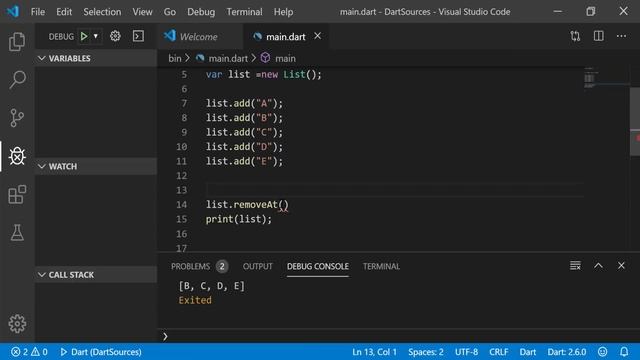Open the debug configuration dropdown arrow
This screenshot has height=360, width=640.
click(x=96, y=36)
